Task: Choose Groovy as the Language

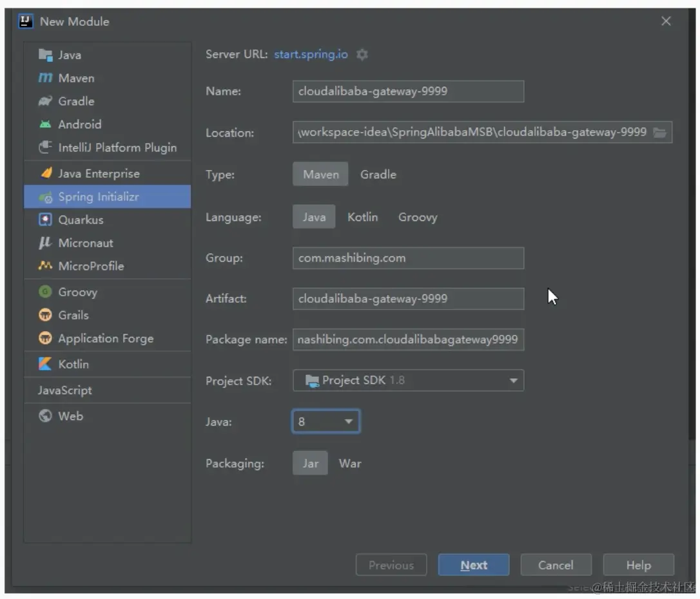Action: pyautogui.click(x=418, y=217)
